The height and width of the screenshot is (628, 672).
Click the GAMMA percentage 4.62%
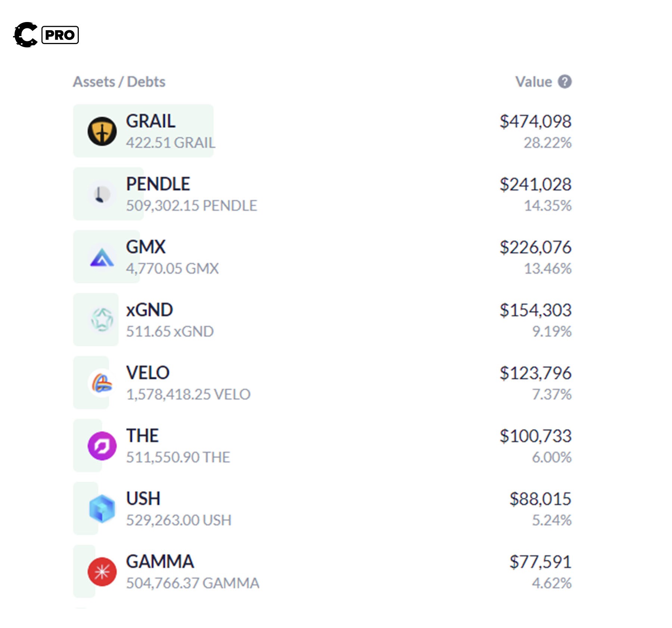click(x=551, y=583)
